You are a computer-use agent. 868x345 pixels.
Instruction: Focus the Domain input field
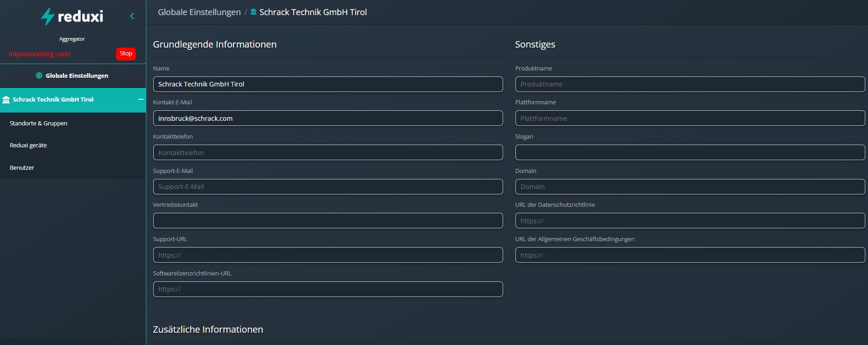coord(690,187)
